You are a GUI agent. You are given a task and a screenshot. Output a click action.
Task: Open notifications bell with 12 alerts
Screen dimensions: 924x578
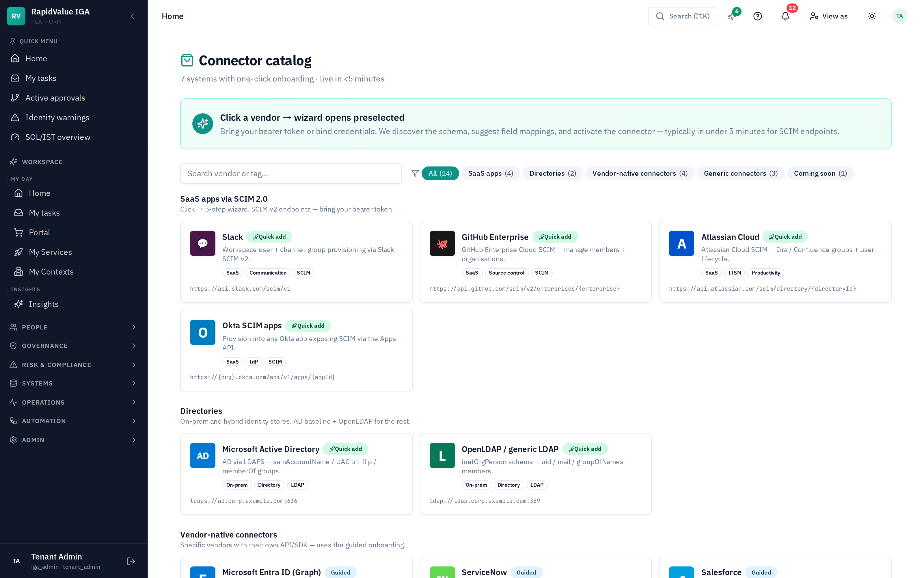[x=785, y=16]
